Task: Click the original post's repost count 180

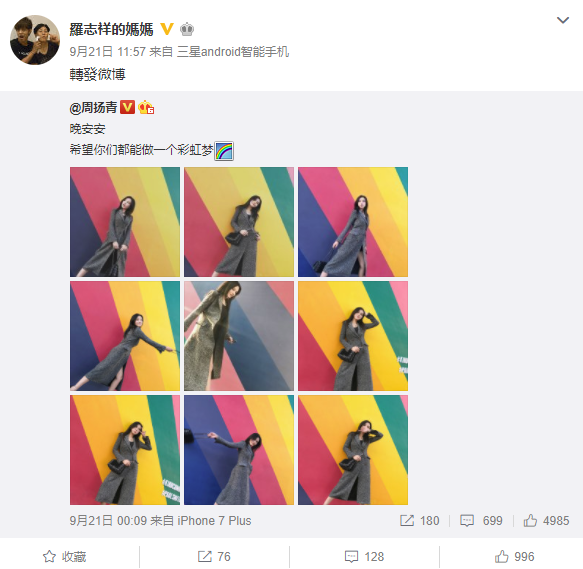Action: click(x=420, y=521)
